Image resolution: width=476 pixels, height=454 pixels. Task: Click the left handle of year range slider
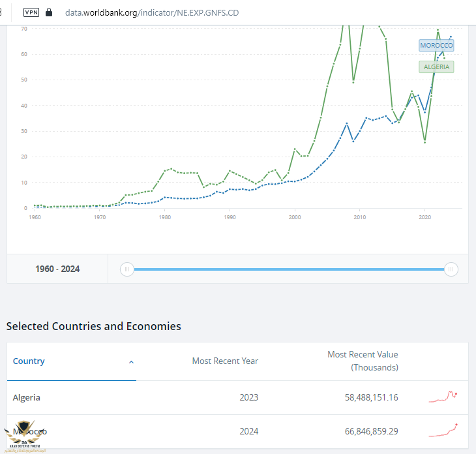click(x=128, y=269)
